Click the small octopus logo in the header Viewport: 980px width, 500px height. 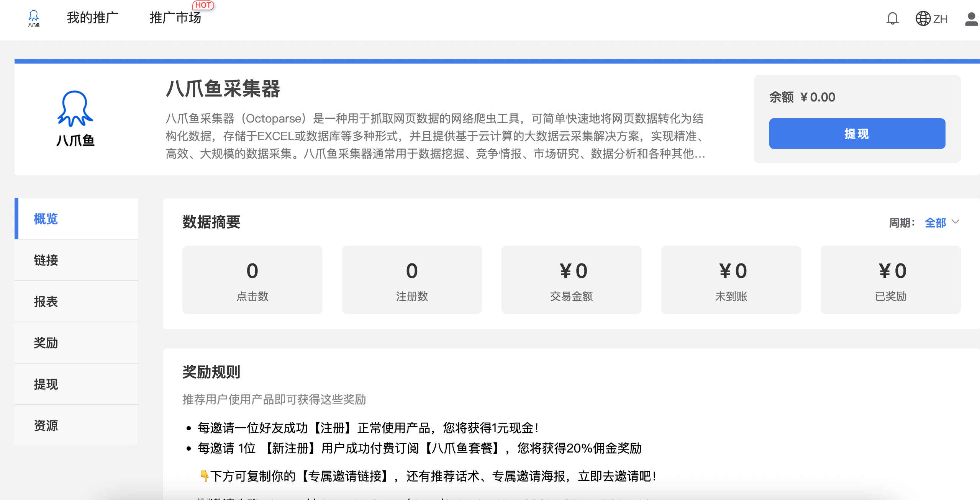(x=34, y=18)
